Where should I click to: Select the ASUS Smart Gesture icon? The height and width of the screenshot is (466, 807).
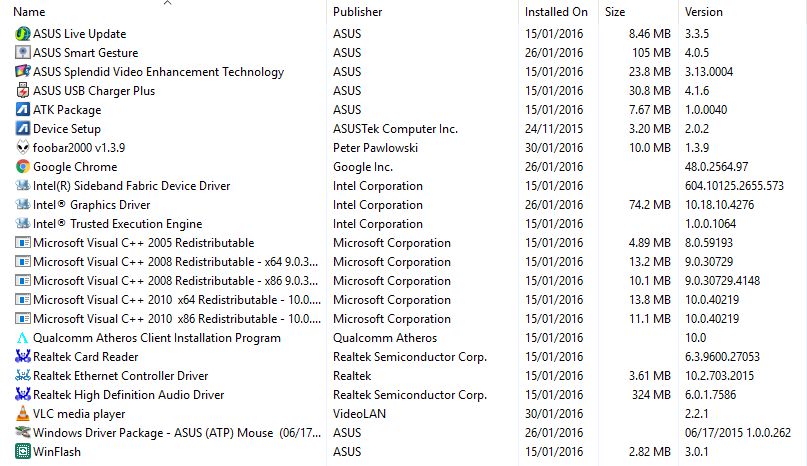coord(23,53)
